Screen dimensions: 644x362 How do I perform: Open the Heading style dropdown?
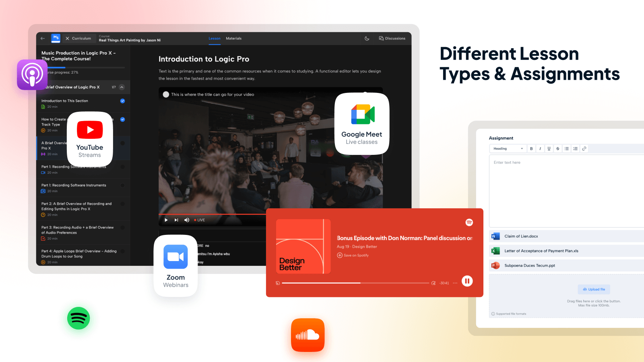pos(508,149)
